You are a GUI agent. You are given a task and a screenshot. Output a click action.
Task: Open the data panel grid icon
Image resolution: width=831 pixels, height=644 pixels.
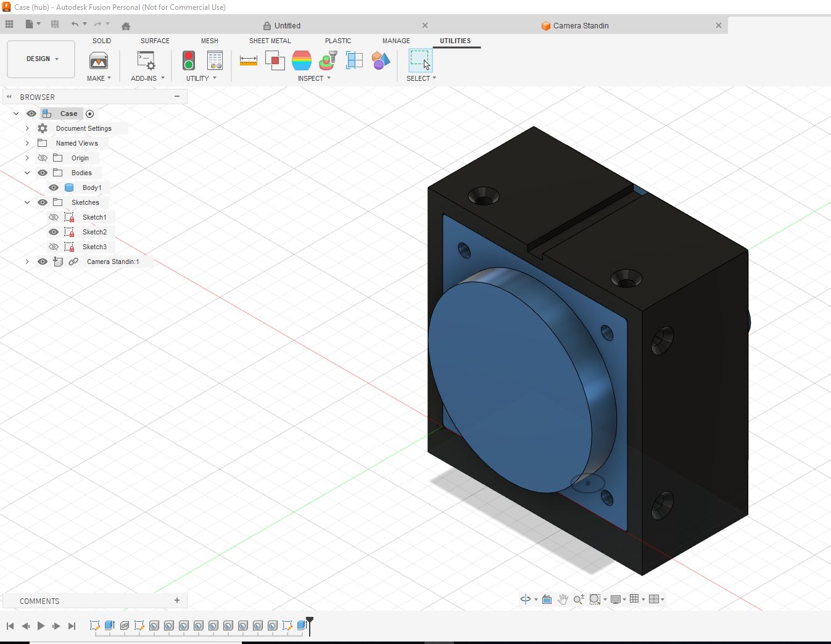9,24
